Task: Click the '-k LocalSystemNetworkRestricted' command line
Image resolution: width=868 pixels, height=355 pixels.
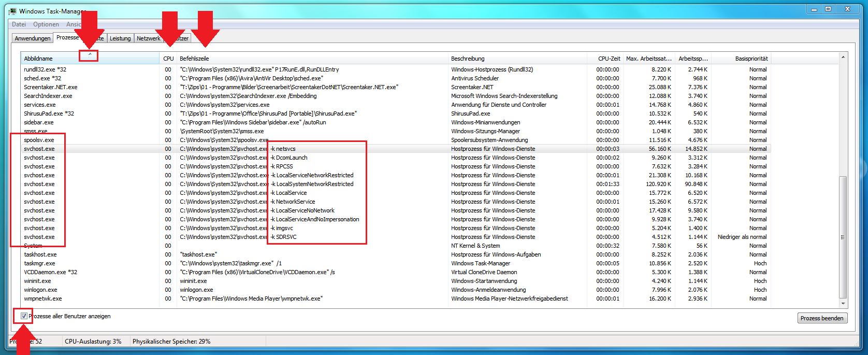Action: (312, 184)
